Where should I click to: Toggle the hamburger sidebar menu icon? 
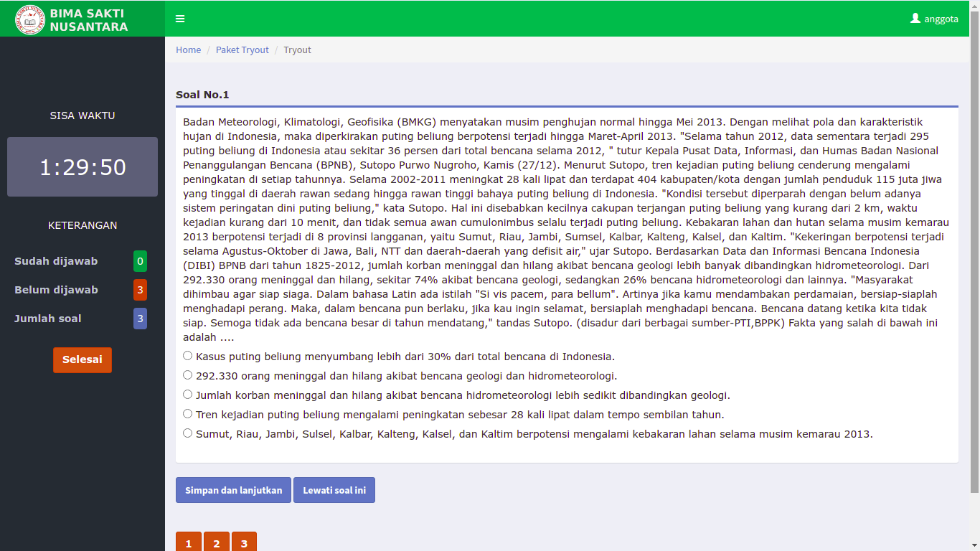pyautogui.click(x=180, y=19)
